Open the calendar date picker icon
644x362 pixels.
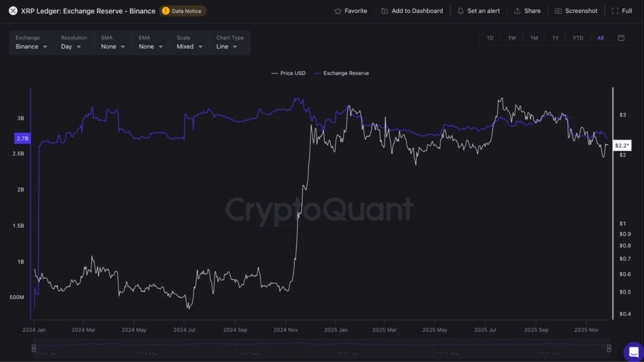[621, 38]
